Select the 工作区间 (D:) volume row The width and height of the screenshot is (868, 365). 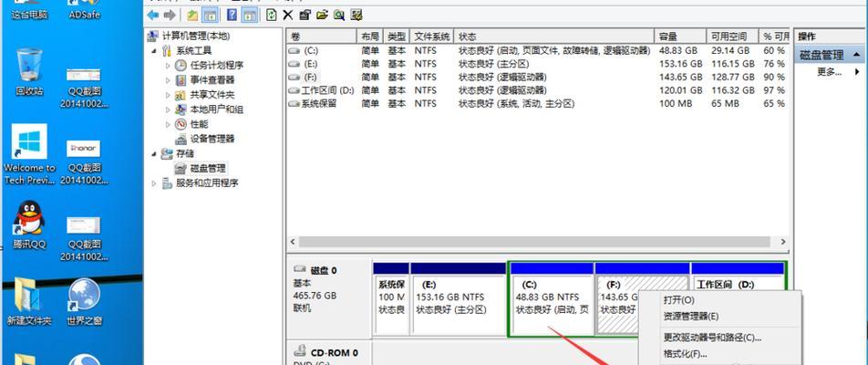point(537,90)
